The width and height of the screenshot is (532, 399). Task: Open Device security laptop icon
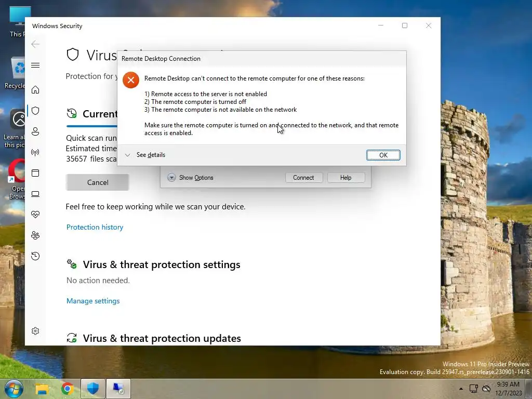(x=35, y=194)
